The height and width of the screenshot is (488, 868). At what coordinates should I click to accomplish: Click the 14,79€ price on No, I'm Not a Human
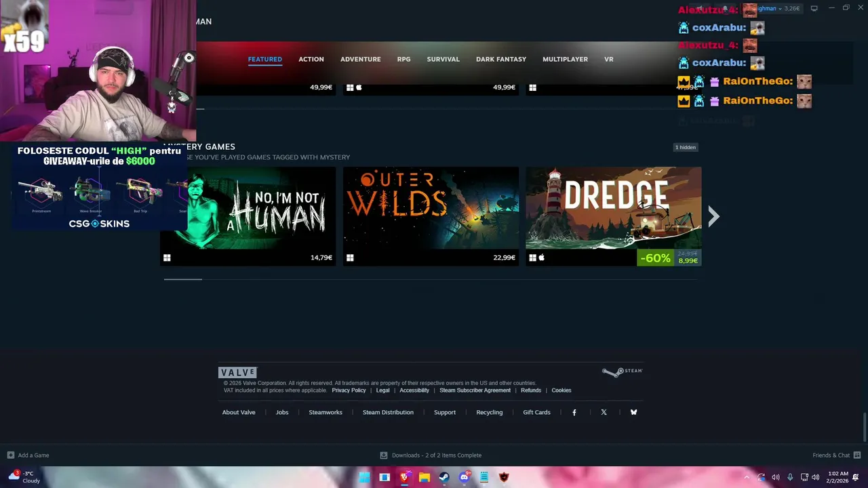coord(321,258)
